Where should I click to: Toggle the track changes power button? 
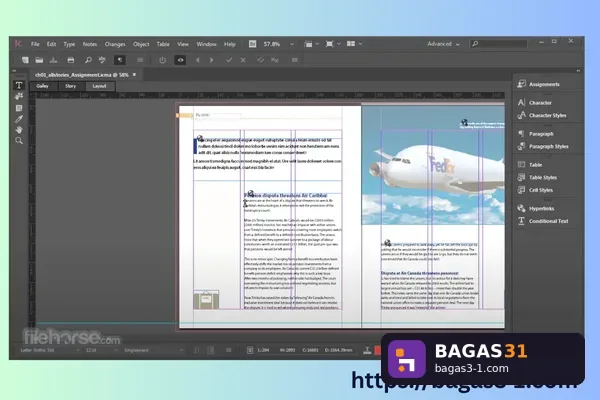click(x=163, y=60)
